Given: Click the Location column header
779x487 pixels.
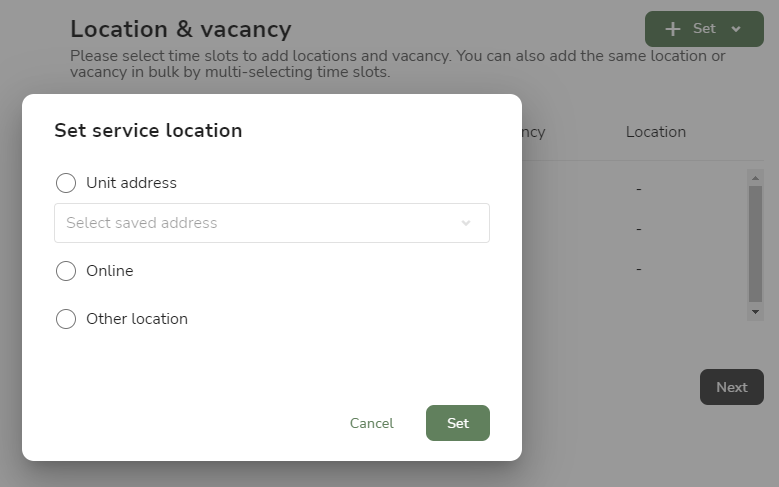Looking at the screenshot, I should click(x=656, y=132).
